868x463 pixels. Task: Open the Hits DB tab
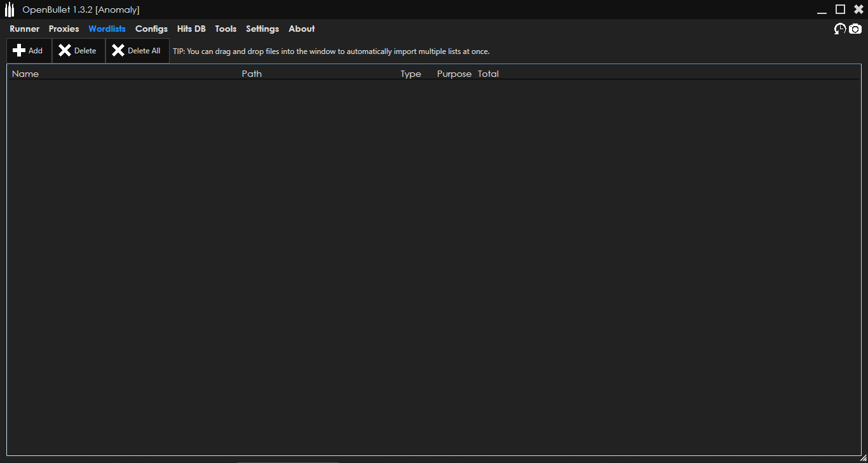click(191, 29)
